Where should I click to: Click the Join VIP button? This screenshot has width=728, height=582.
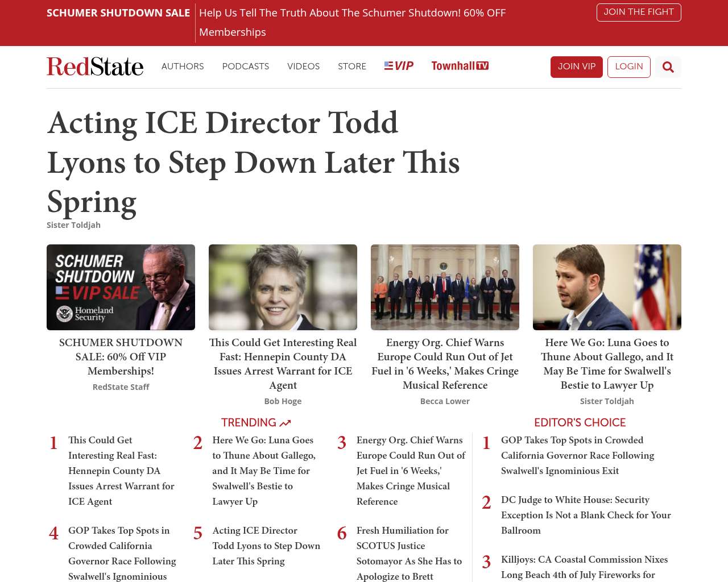pyautogui.click(x=577, y=67)
